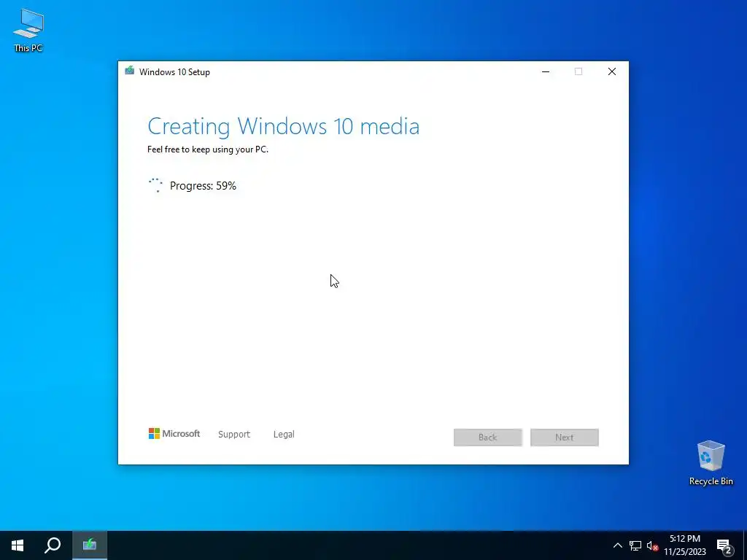Select the Recycle Bin desktop icon
Image resolution: width=747 pixels, height=560 pixels.
(x=711, y=463)
